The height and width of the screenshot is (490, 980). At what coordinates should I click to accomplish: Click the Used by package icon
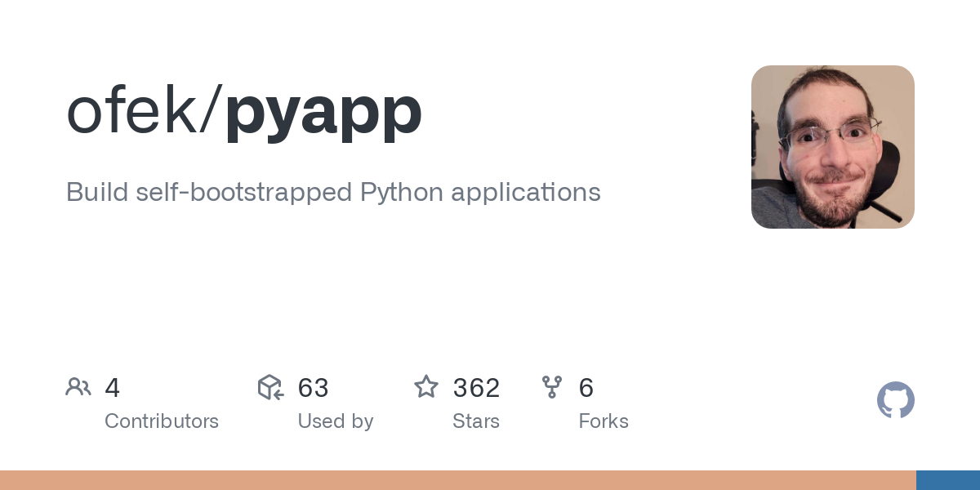tap(270, 387)
